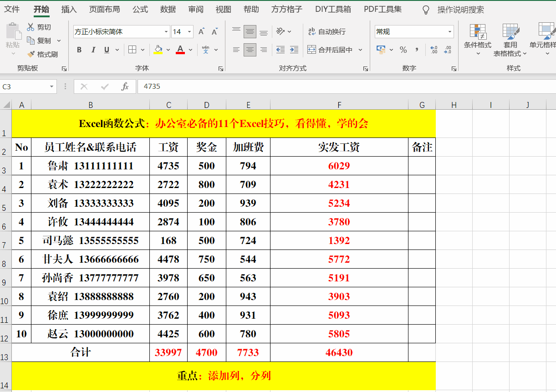
Task: Open 条件格式 conditional formatting
Action: pyautogui.click(x=478, y=40)
